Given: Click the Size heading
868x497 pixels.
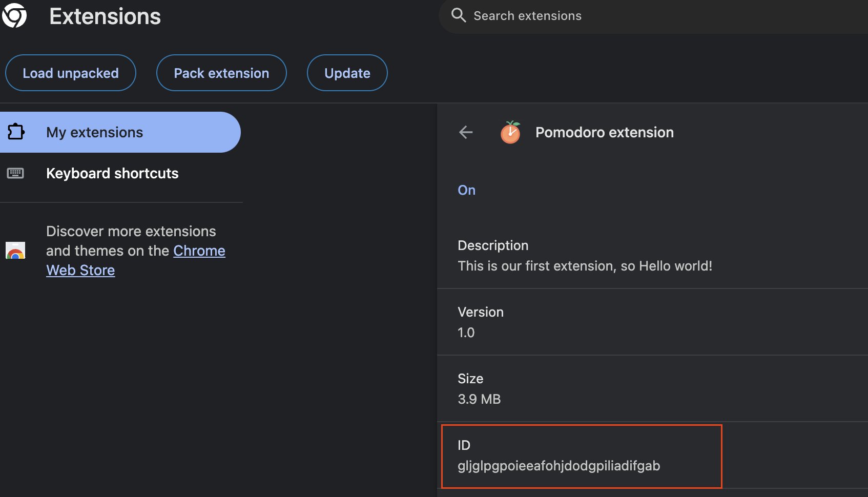Looking at the screenshot, I should 470,379.
